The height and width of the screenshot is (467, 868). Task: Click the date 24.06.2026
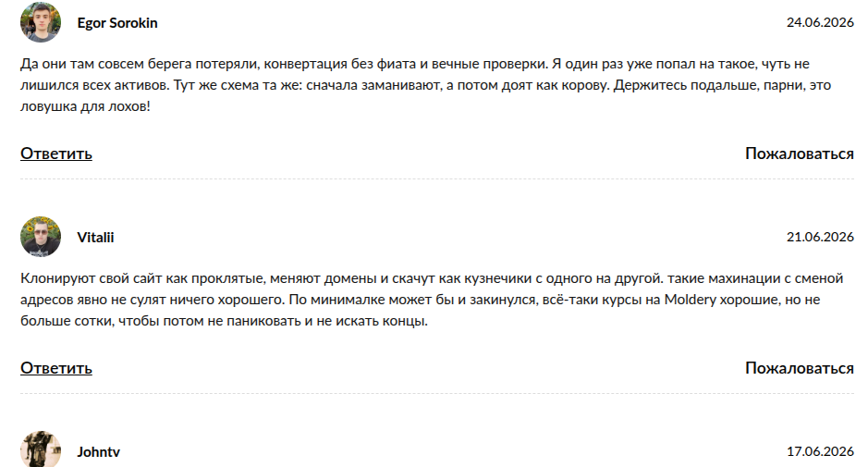(820, 22)
